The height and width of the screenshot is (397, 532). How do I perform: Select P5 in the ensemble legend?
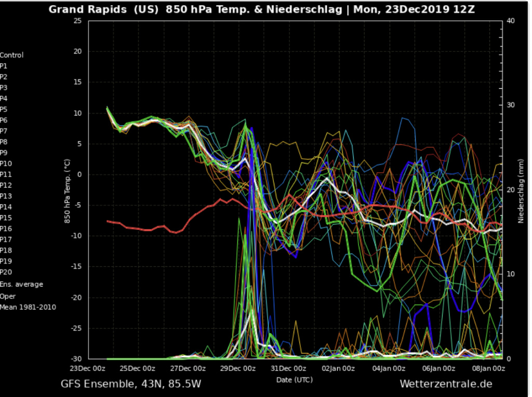4,109
